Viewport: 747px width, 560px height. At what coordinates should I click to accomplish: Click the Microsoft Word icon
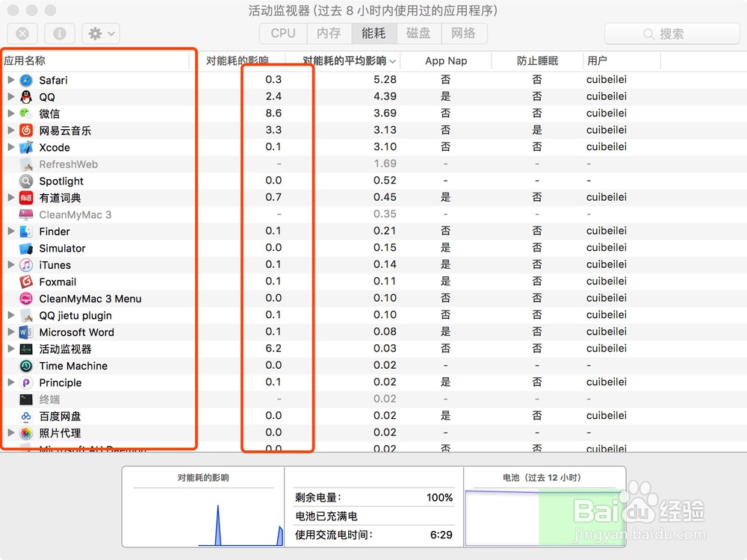(26, 332)
